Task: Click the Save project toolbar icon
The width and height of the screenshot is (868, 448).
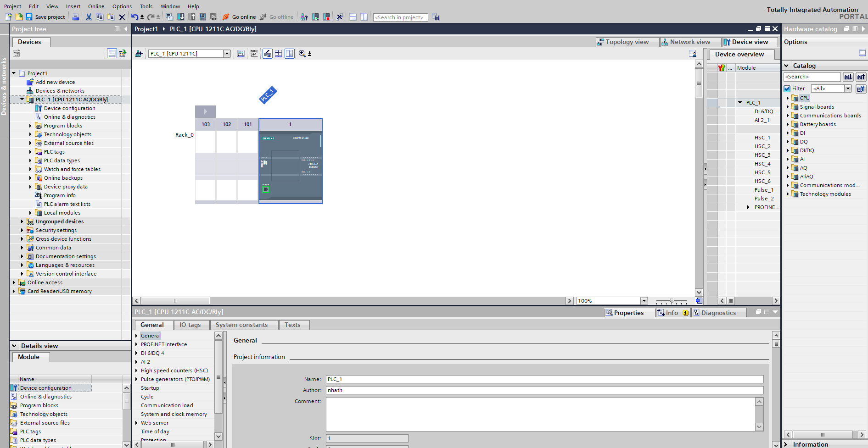Action: 29,17
